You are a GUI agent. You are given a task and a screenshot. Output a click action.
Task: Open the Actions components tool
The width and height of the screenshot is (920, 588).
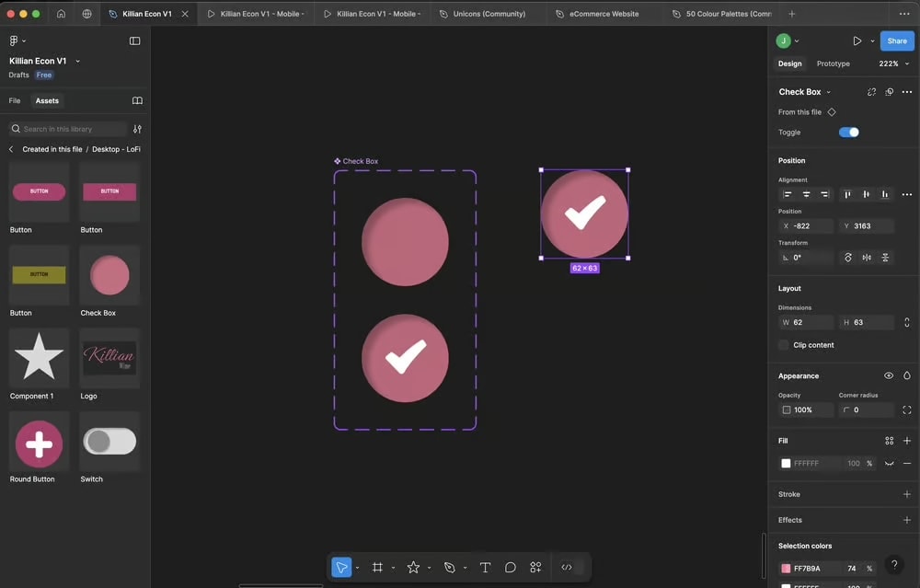tap(535, 567)
